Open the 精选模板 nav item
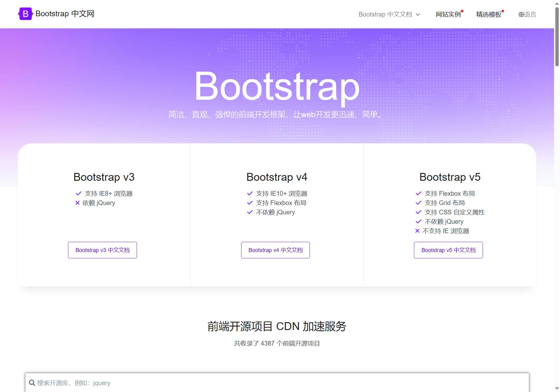Viewport: 560px width, 392px height. coord(489,14)
